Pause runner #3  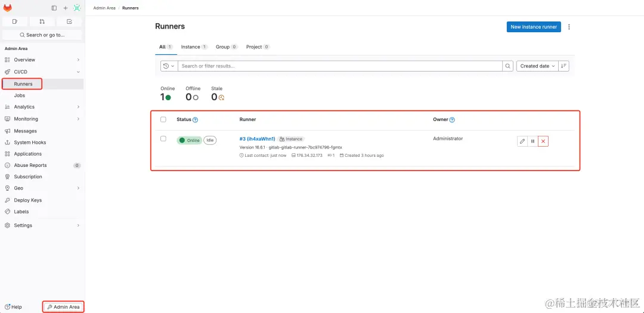pos(532,141)
